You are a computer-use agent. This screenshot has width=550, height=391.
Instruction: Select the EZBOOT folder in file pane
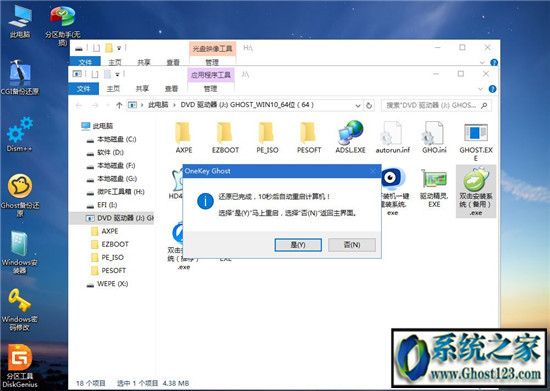click(x=225, y=137)
